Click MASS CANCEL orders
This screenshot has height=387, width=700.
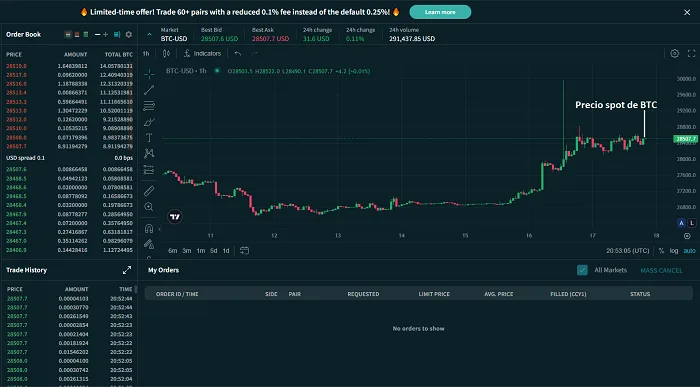pos(661,270)
